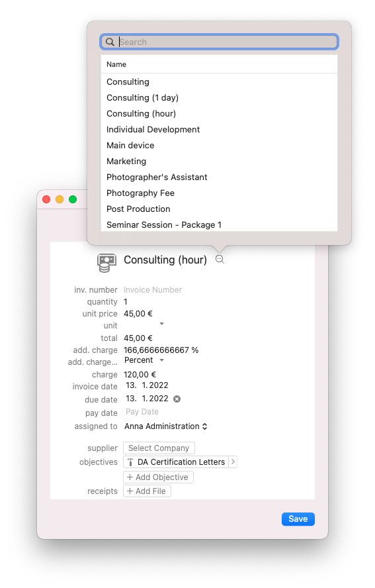375x588 pixels.
Task: Click the Add File button
Action: pos(147,491)
